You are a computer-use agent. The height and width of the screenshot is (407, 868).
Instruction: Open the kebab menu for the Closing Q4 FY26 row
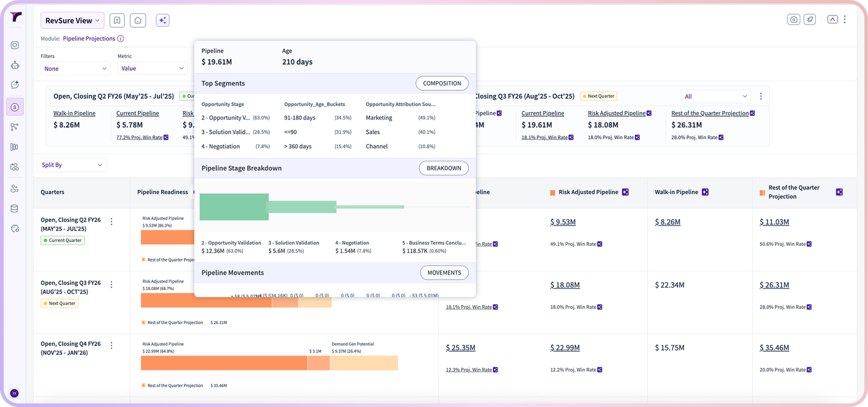coord(112,345)
